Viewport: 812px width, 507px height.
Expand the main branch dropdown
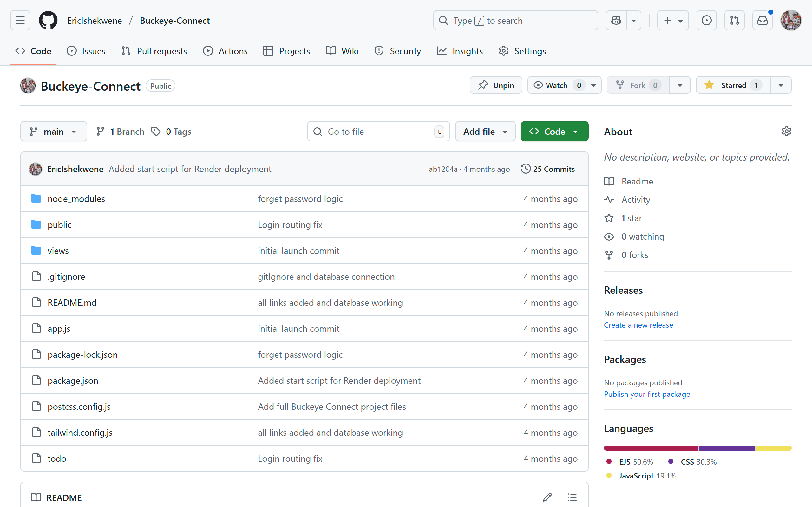coord(54,132)
